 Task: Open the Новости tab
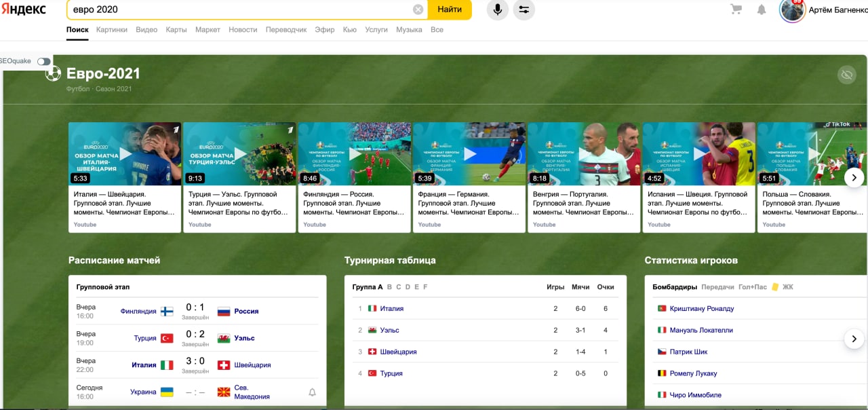coord(243,30)
